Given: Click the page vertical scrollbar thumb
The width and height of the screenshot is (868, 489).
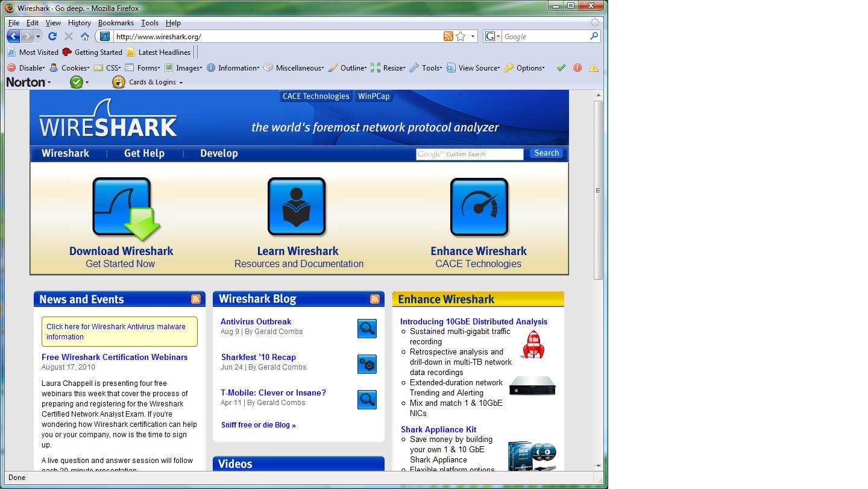Looking at the screenshot, I should point(598,190).
